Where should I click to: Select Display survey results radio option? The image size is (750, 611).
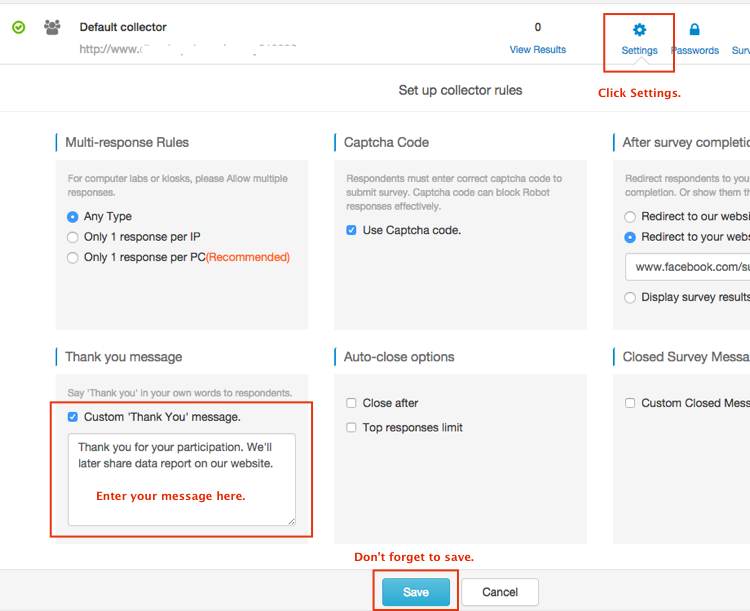[630, 297]
